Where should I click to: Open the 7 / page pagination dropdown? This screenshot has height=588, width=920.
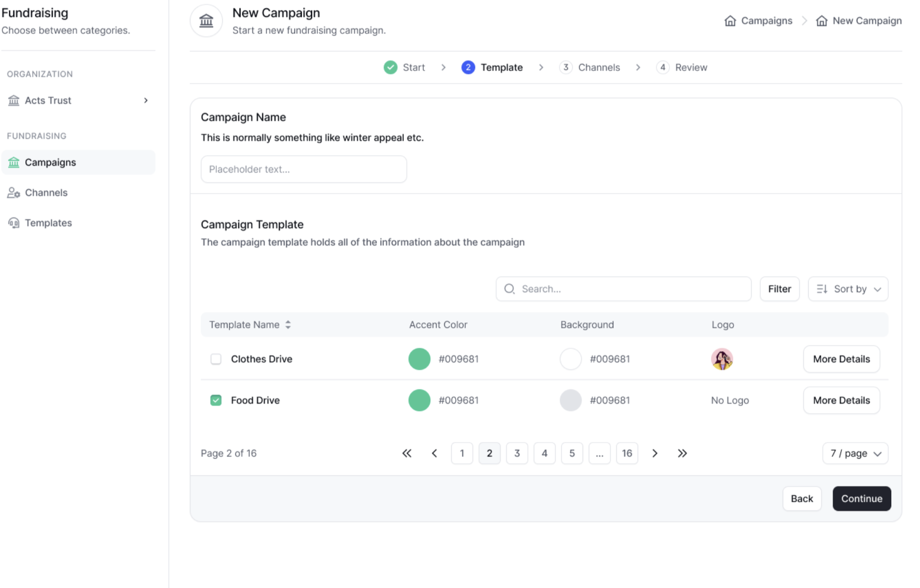pos(855,453)
